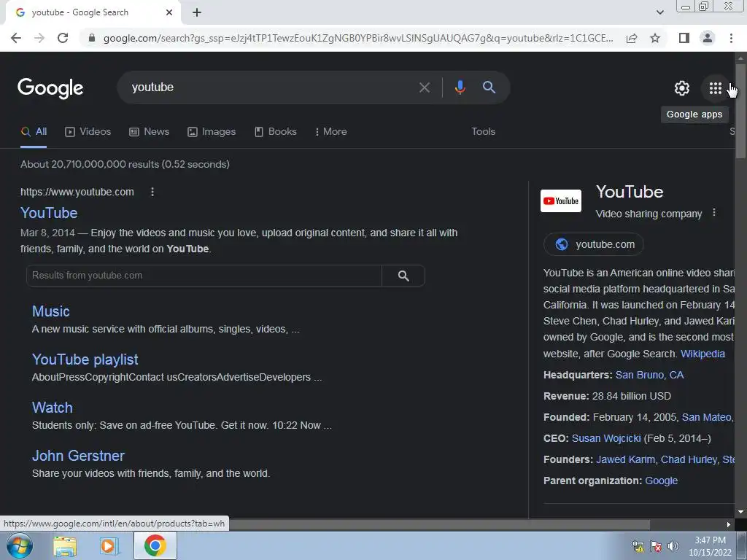The width and height of the screenshot is (747, 560).
Task: Start voice search with microphone icon
Action: tap(460, 87)
